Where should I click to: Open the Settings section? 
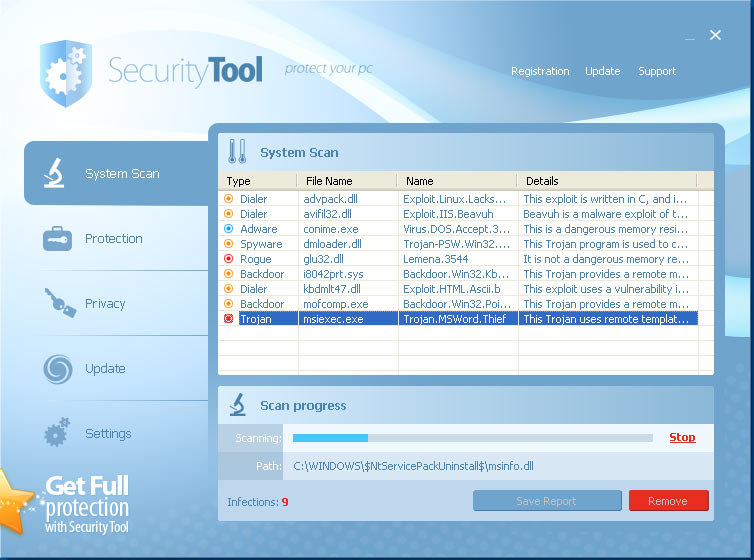tap(108, 434)
